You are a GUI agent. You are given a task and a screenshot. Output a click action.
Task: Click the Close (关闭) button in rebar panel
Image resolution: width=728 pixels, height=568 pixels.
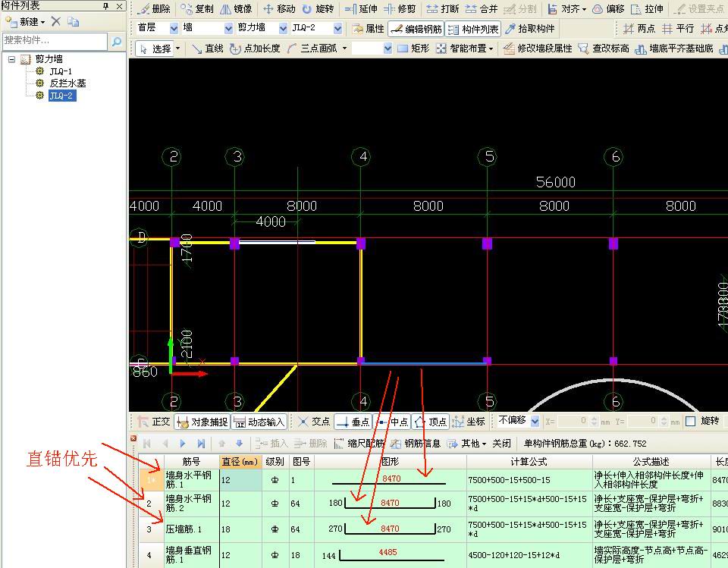[501, 444]
